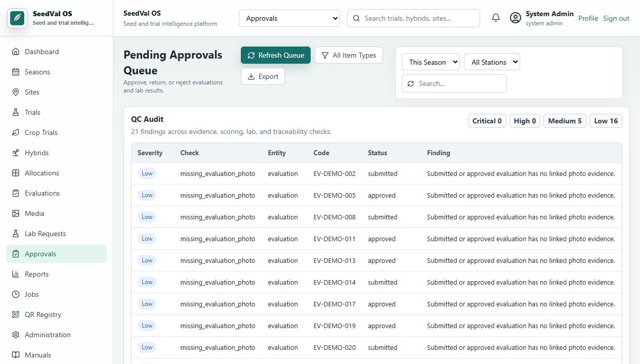Screen dimensions: 640x364
Task: Click the Trials flask icon
Action: [x=16, y=112]
